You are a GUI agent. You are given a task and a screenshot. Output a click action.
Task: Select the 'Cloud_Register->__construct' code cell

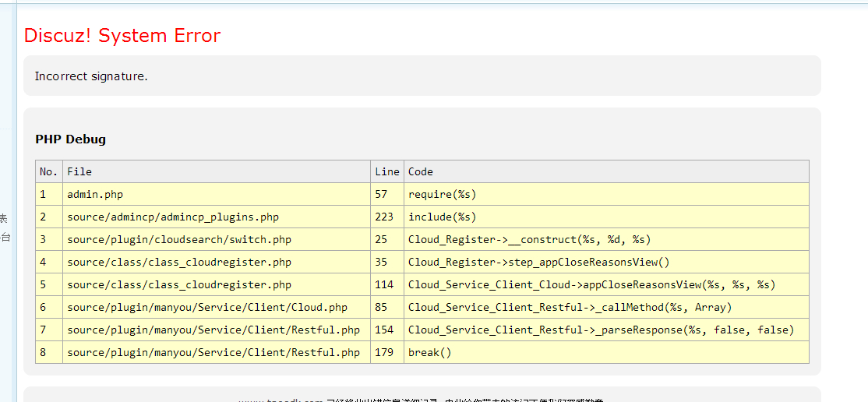(606, 240)
